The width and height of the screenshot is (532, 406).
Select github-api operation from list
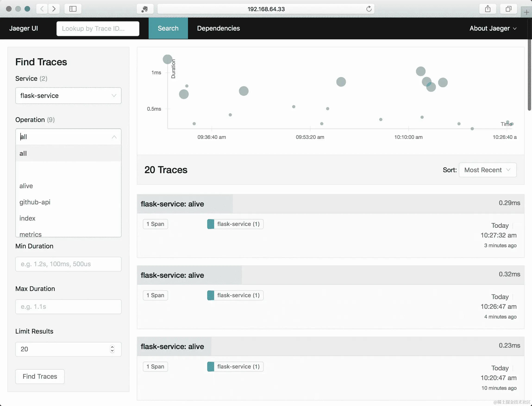coord(35,202)
